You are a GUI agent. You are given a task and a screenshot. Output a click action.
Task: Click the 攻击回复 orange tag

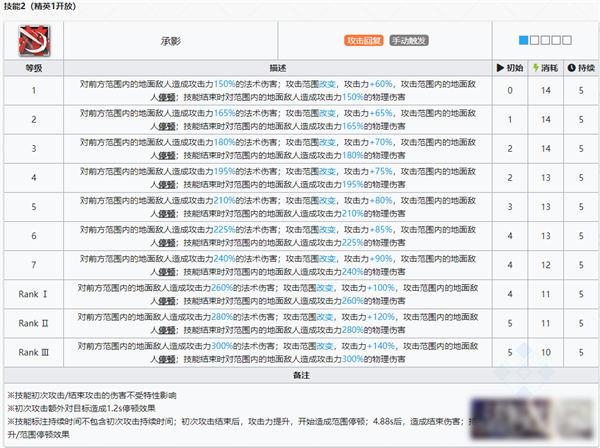click(364, 41)
